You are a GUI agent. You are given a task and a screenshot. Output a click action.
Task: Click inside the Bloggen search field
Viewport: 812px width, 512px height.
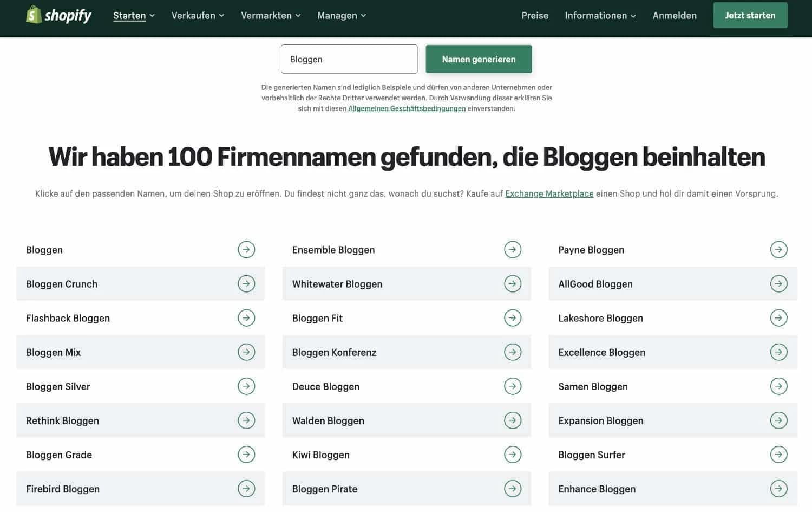click(x=349, y=59)
